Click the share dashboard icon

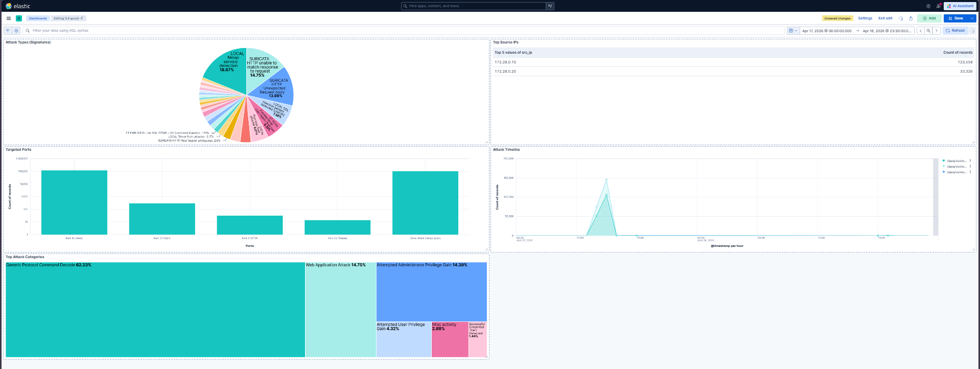911,18
